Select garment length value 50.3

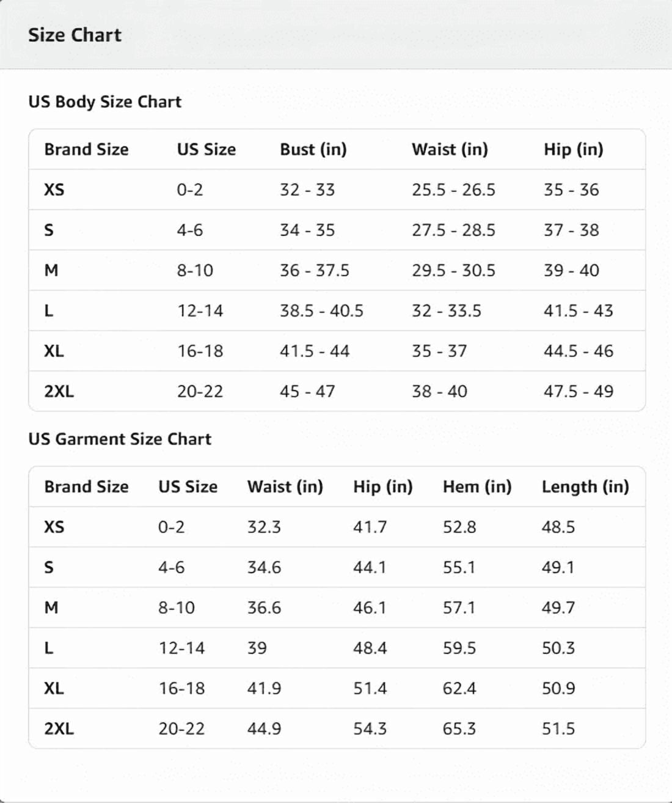[558, 648]
